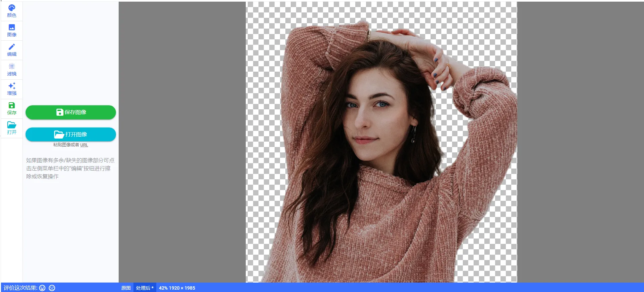This screenshot has width=644, height=292.
Task: Switch to the 原图 original view tab
Action: click(126, 288)
